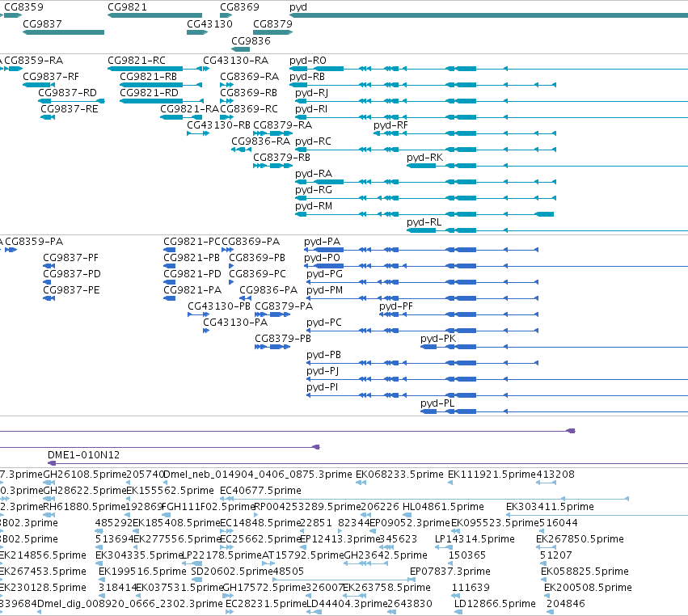Click the CG8369 gene label
The width and height of the screenshot is (688, 616).
(239, 7)
